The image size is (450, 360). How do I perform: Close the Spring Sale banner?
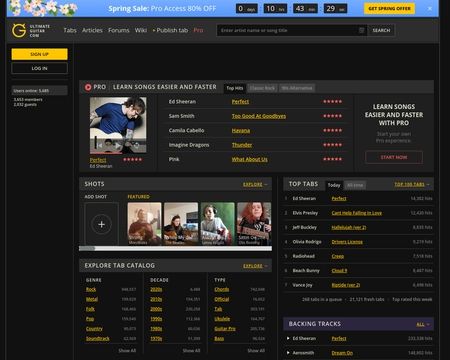point(430,8)
